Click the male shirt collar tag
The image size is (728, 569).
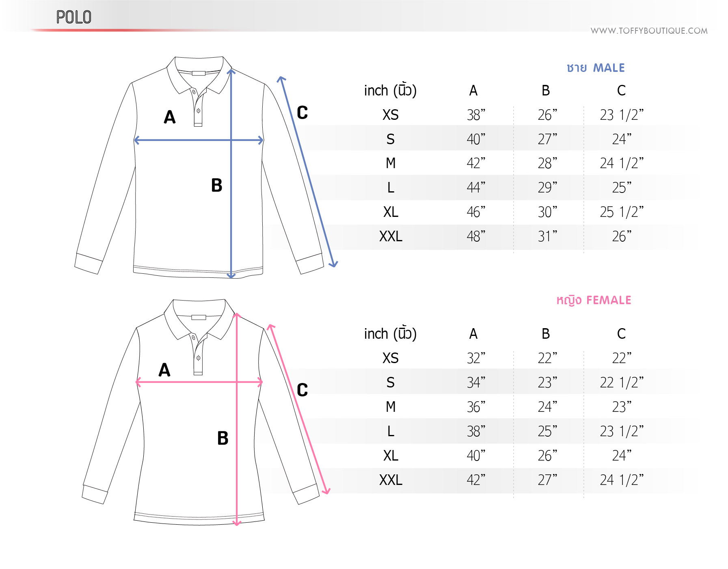click(x=199, y=73)
